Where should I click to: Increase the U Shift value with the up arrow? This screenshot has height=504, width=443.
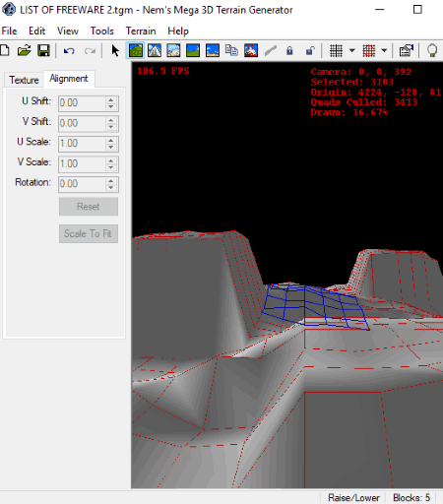(x=111, y=99)
